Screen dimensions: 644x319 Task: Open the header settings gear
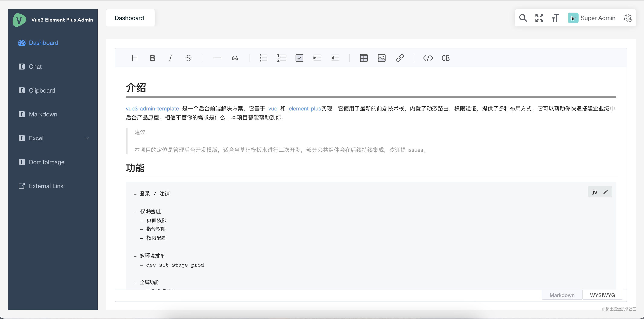(x=628, y=18)
